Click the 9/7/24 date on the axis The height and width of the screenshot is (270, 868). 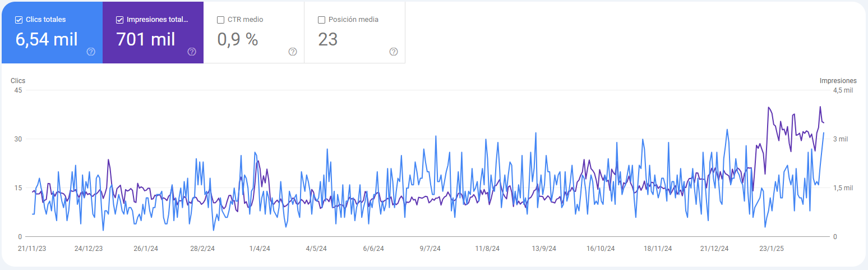point(430,248)
